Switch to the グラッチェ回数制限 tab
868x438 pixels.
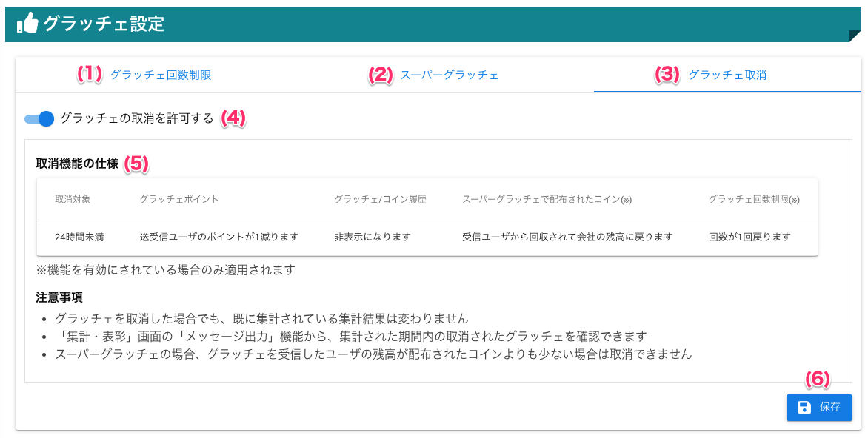click(161, 75)
